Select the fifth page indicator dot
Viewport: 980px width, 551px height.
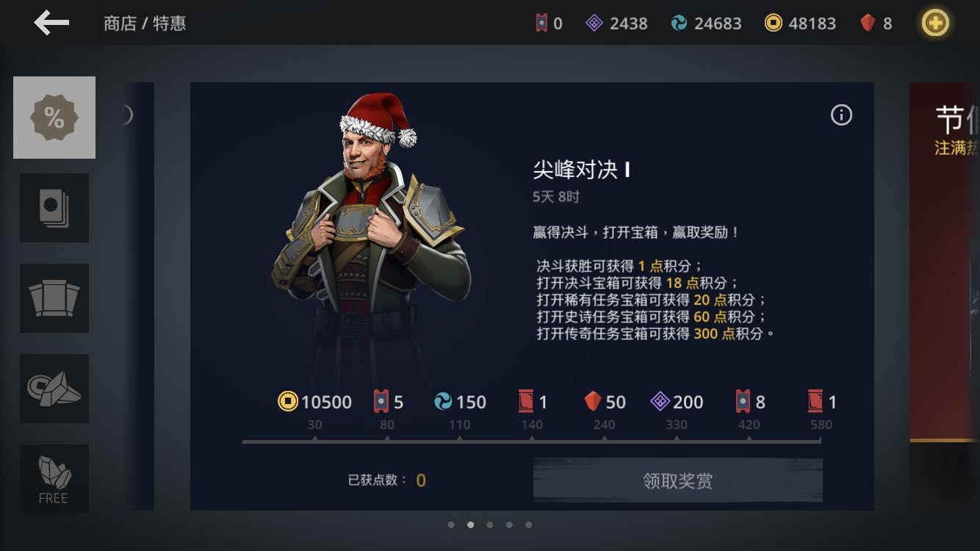tap(529, 525)
